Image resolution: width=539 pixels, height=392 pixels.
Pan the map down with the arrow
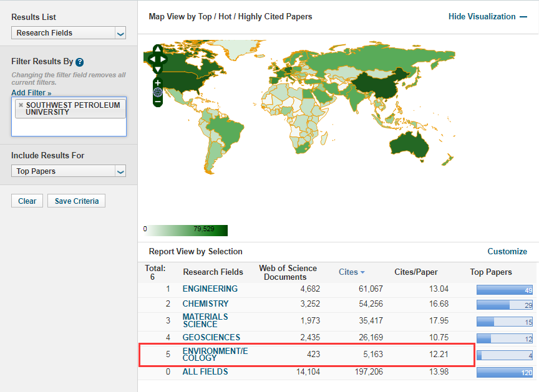[x=158, y=69]
